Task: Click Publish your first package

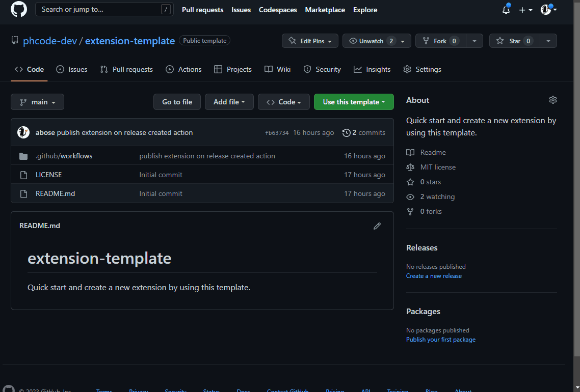Action: point(440,339)
